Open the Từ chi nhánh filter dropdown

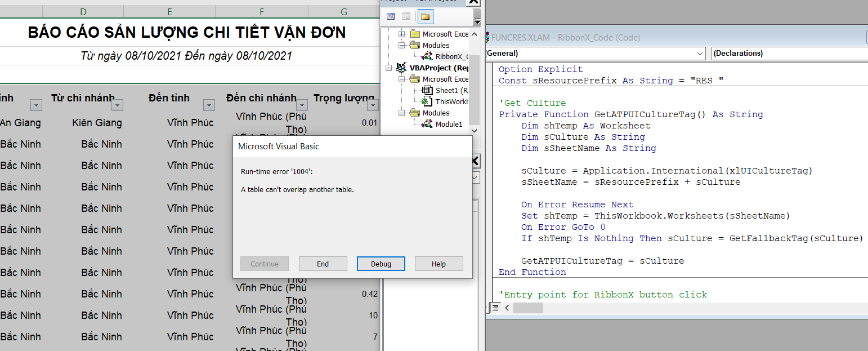tap(117, 105)
